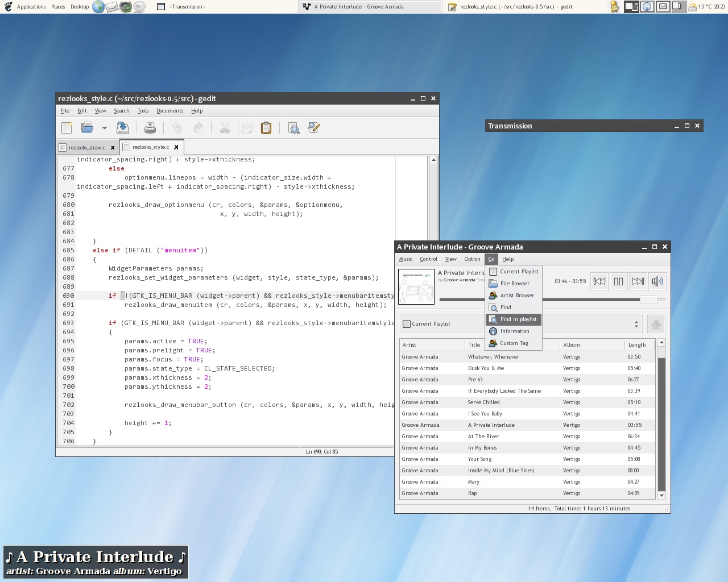Click the Cut scissors icon in gedit
The width and height of the screenshot is (728, 582).
(225, 128)
